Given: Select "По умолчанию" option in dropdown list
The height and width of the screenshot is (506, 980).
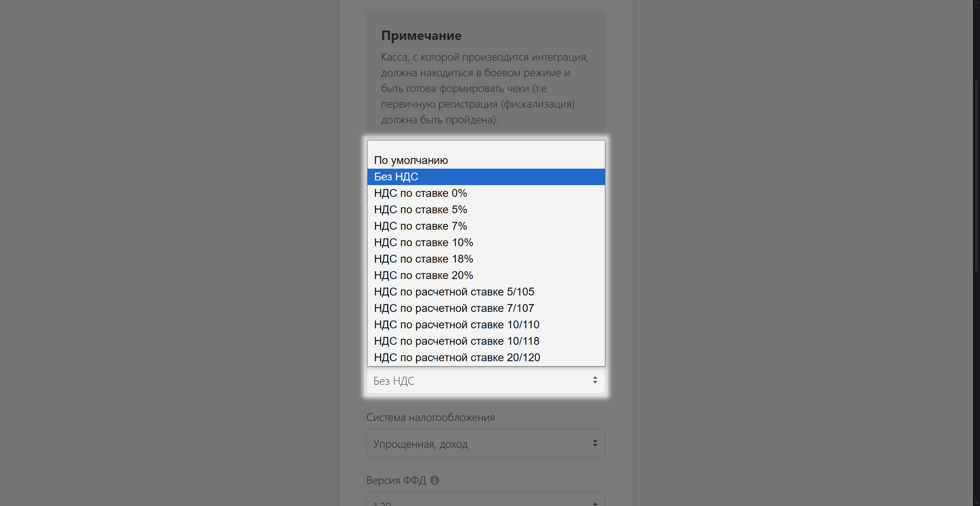Looking at the screenshot, I should click(411, 160).
